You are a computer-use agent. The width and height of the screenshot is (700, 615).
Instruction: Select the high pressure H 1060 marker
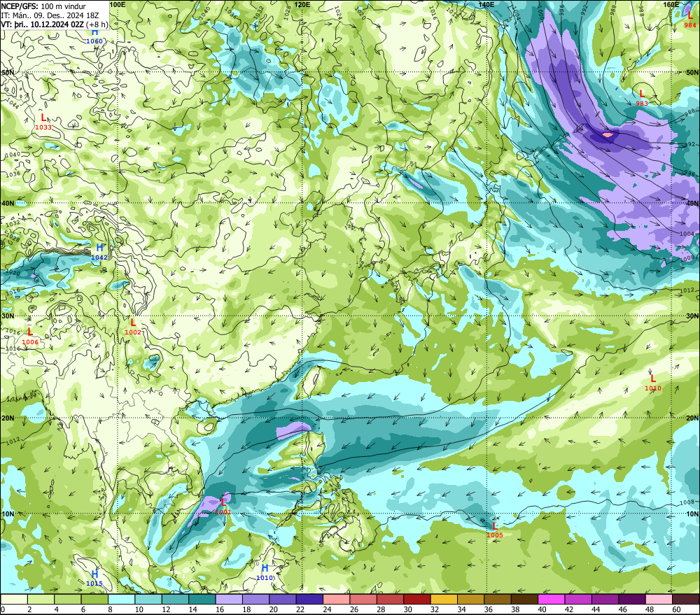pyautogui.click(x=94, y=36)
